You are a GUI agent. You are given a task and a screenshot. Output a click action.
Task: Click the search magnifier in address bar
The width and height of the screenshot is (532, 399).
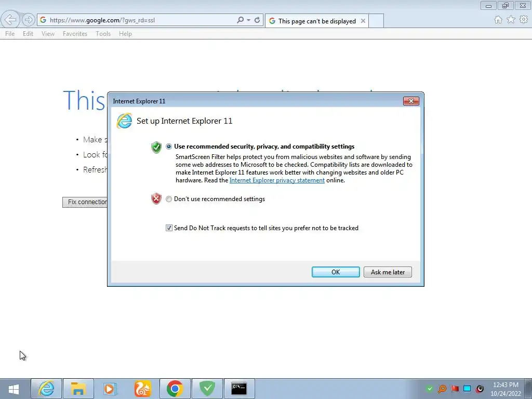point(240,20)
